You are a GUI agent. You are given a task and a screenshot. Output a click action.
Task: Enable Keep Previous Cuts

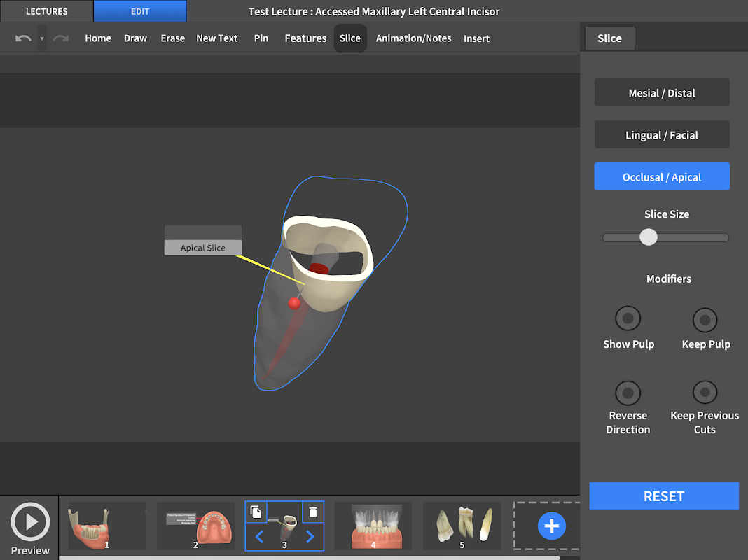point(705,393)
